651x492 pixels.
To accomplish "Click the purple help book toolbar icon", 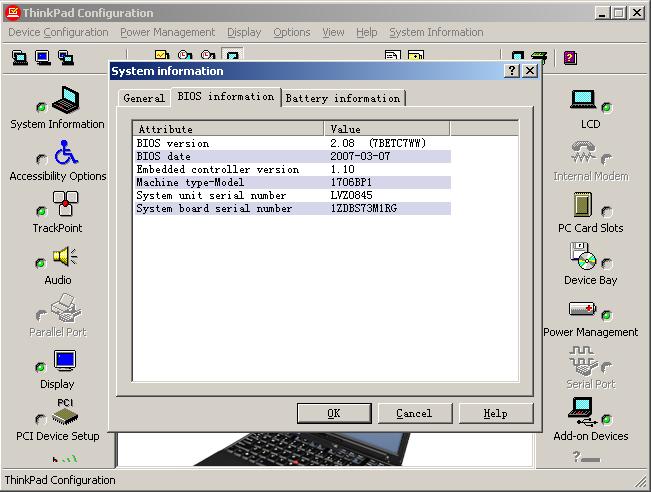I will [x=570, y=57].
